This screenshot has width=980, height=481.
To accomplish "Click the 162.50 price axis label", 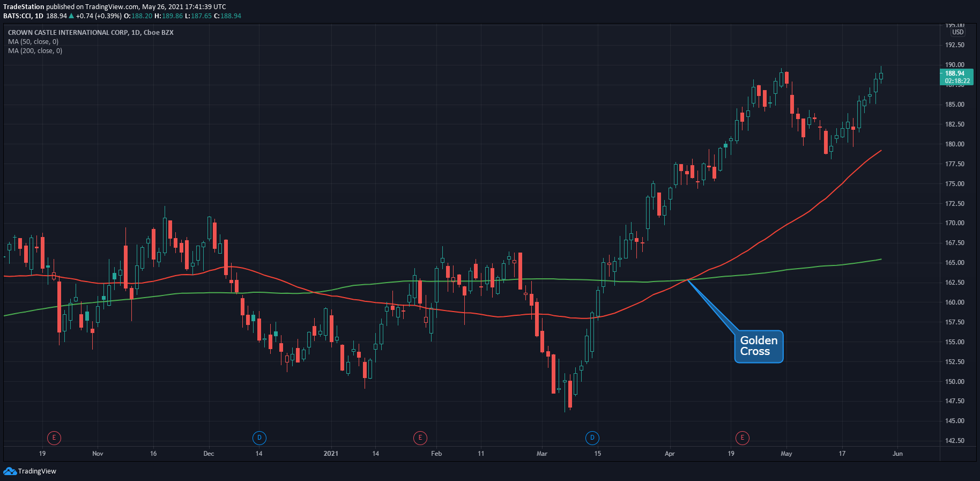I will point(954,282).
